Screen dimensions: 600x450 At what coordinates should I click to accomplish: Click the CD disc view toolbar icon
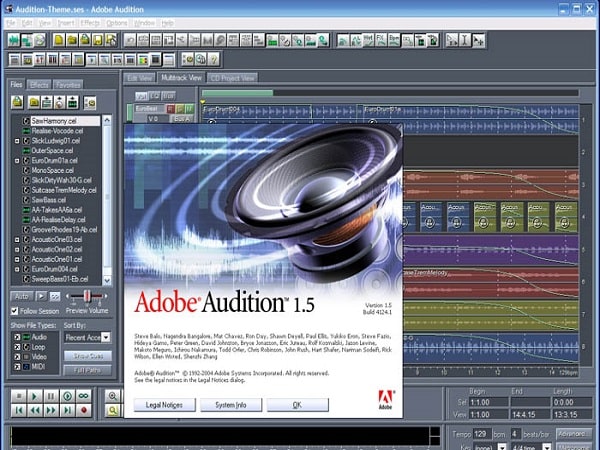[40, 40]
